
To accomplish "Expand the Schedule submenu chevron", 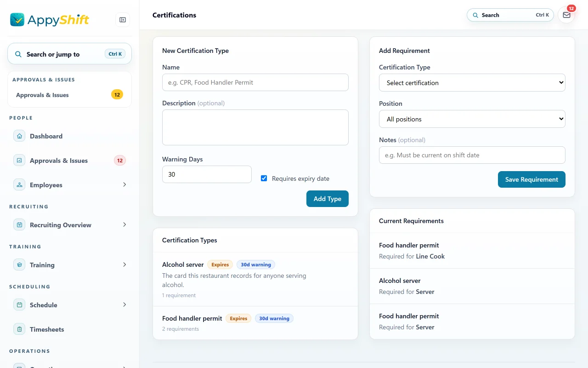I will pos(124,305).
